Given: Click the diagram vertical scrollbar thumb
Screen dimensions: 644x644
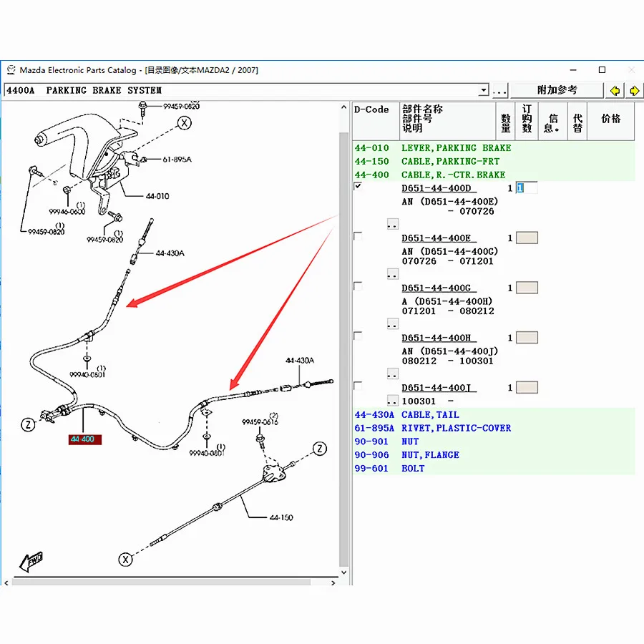Looking at the screenshot, I should tap(343, 349).
